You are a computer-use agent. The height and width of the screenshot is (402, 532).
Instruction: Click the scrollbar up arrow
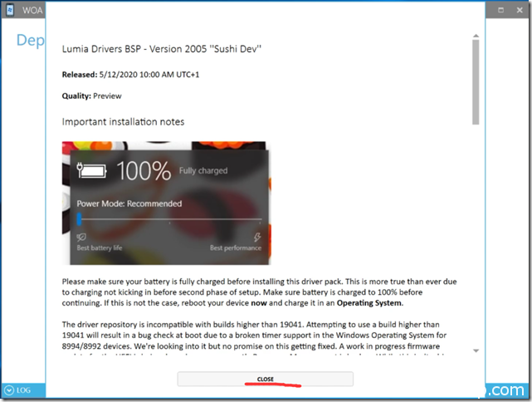[476, 37]
